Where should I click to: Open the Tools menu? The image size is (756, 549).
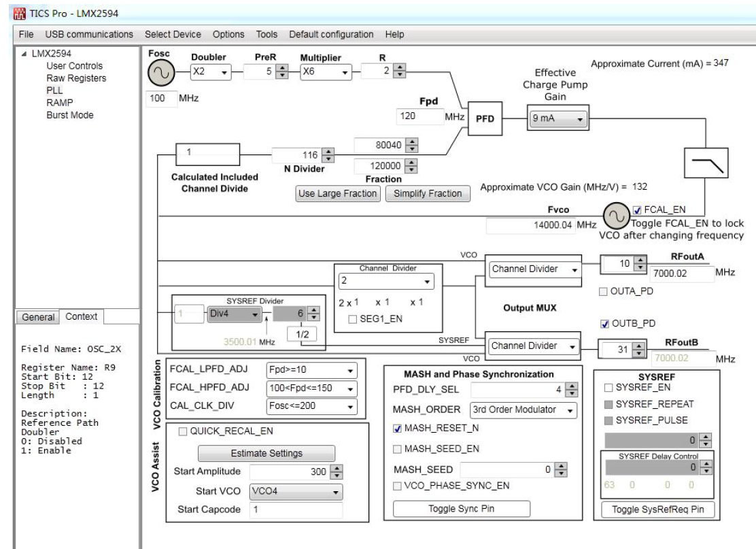(x=267, y=34)
